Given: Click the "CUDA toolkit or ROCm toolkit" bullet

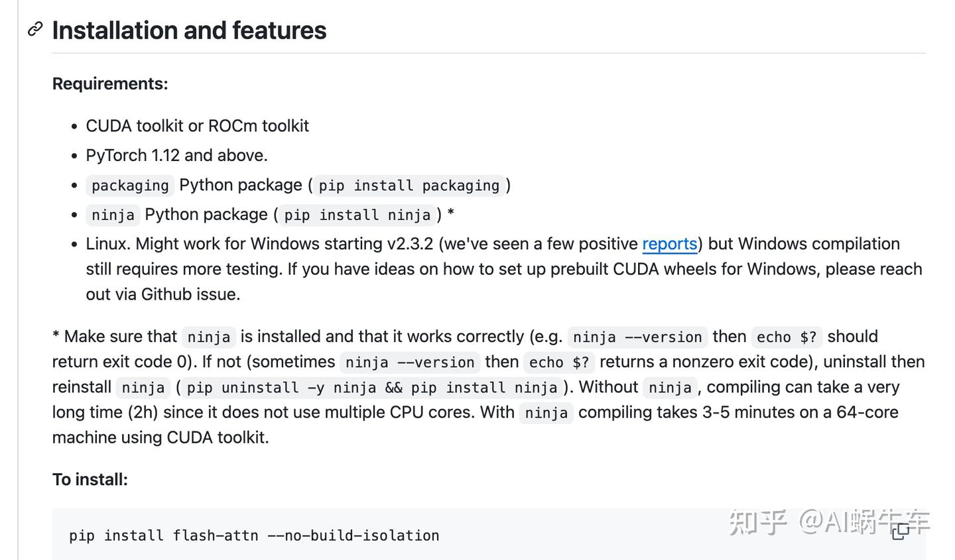Looking at the screenshot, I should pyautogui.click(x=197, y=126).
